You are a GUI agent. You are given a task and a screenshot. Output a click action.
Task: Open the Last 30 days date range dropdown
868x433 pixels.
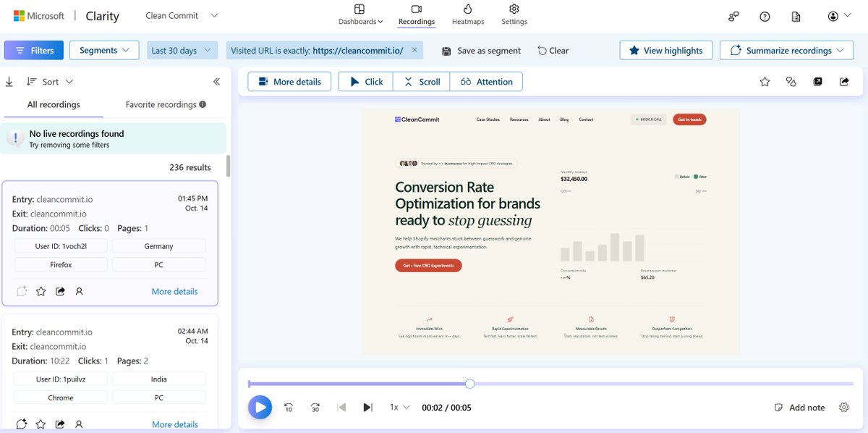[x=182, y=50]
